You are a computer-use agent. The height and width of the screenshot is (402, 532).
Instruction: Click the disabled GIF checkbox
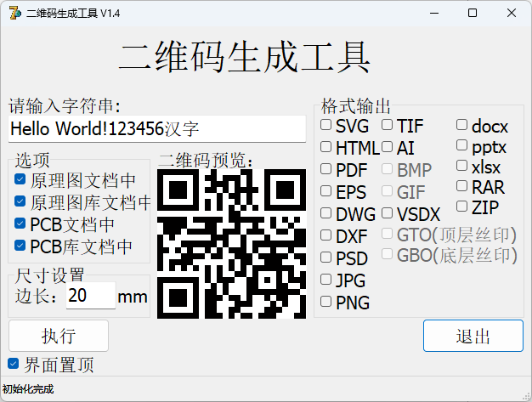tap(387, 191)
